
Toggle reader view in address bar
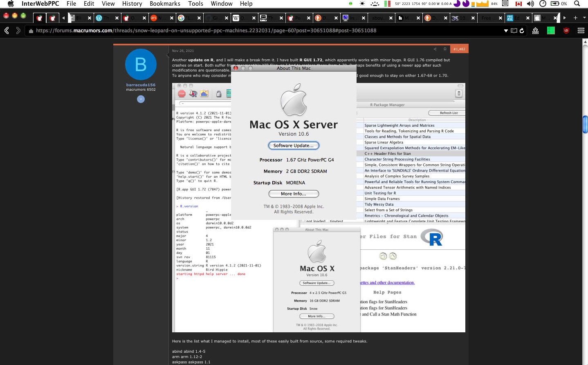coord(514,31)
